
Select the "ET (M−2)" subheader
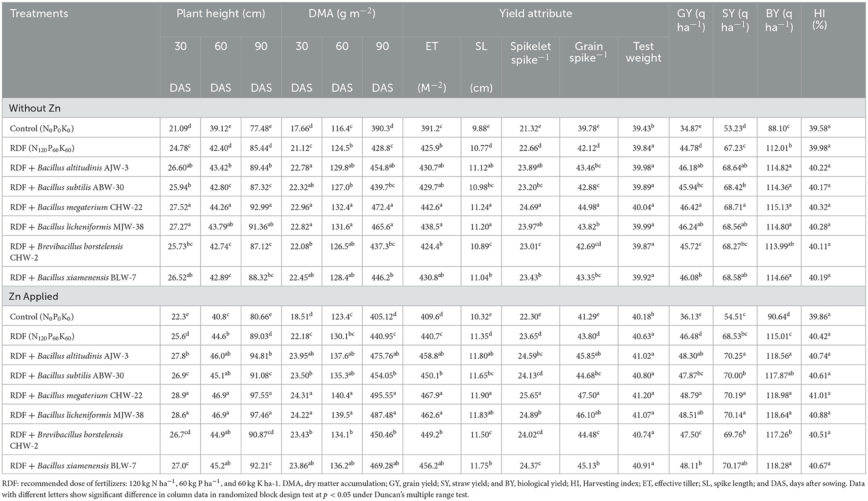432,67
